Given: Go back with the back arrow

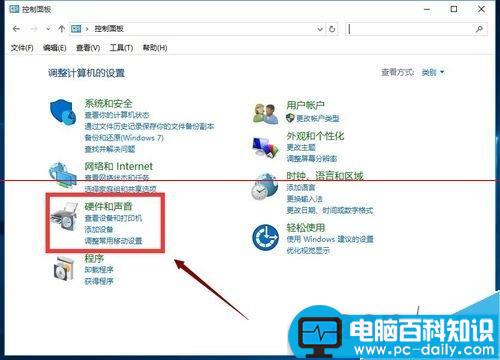Looking at the screenshot, I should 16,29.
